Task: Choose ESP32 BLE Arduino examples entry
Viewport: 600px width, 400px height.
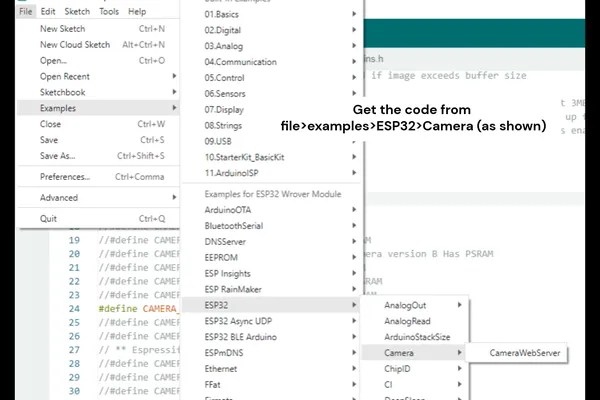Action: pos(244,337)
